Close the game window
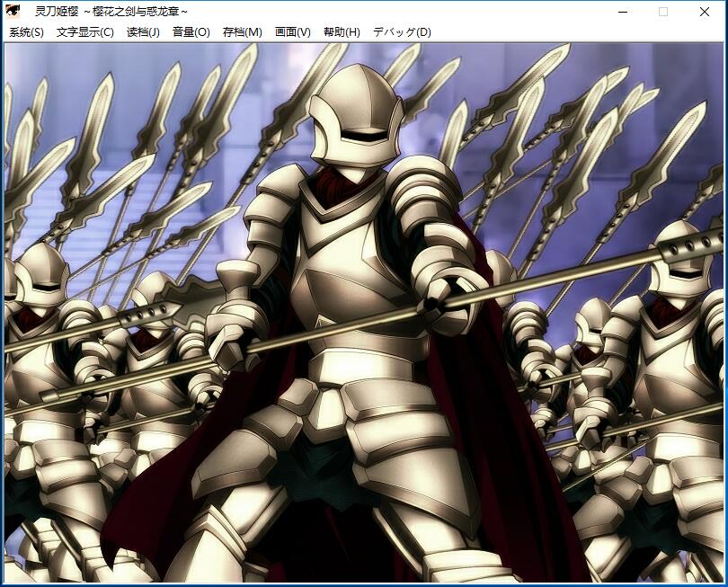 (705, 12)
